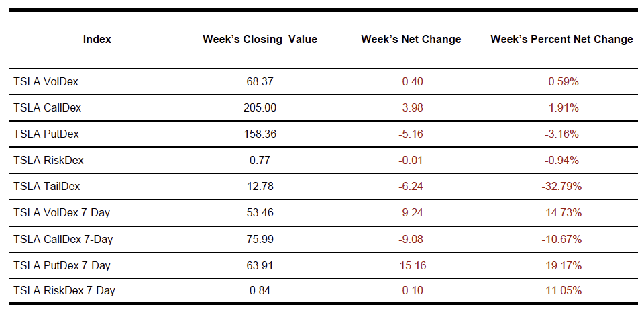This screenshot has width=644, height=311.
Task: Click the closing value 205.00
Action: pos(260,107)
